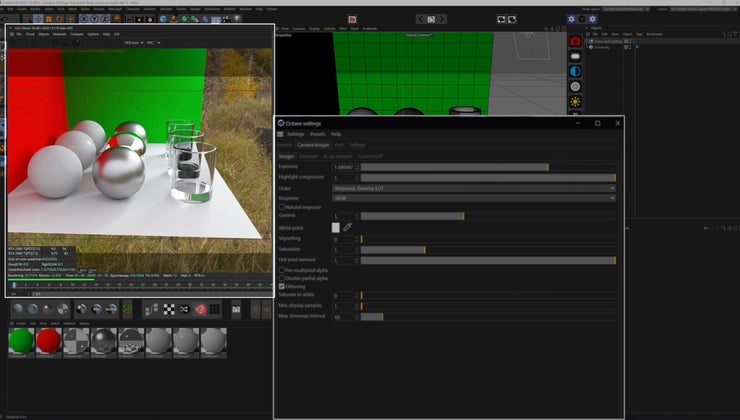Click the red YouTube-style icon in the top bar
Viewport: 740px width, 420px height.
click(352, 19)
